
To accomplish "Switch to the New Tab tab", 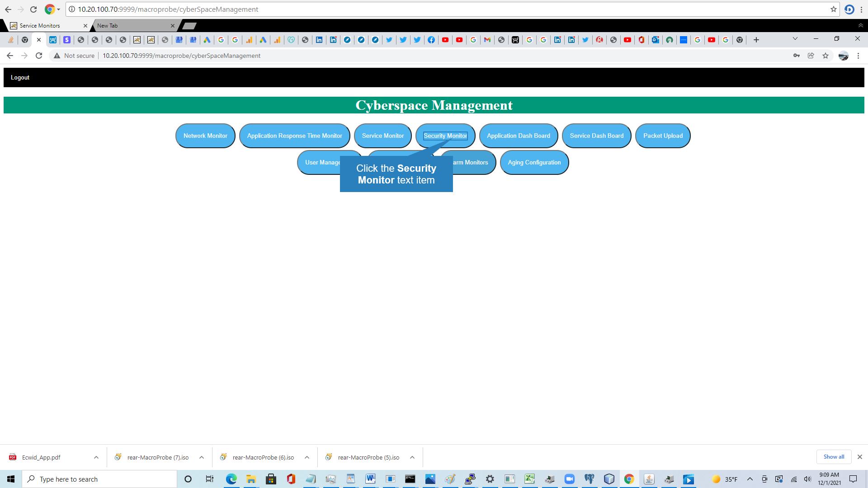I will (108, 26).
